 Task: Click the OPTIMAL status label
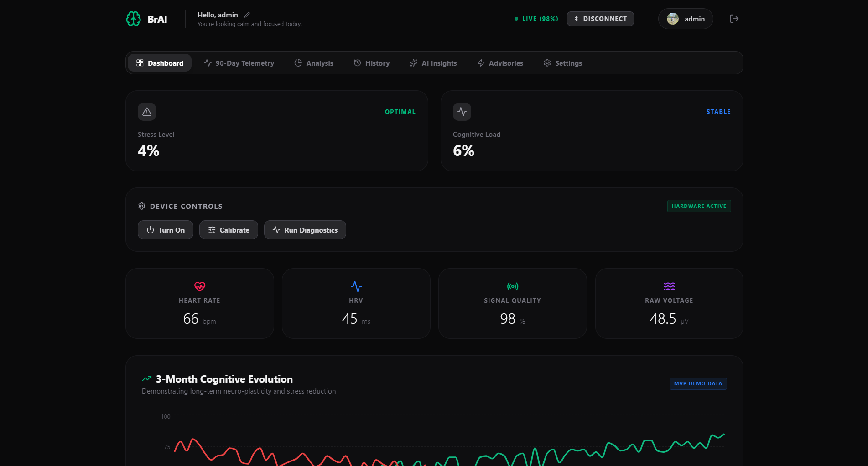[x=400, y=112]
